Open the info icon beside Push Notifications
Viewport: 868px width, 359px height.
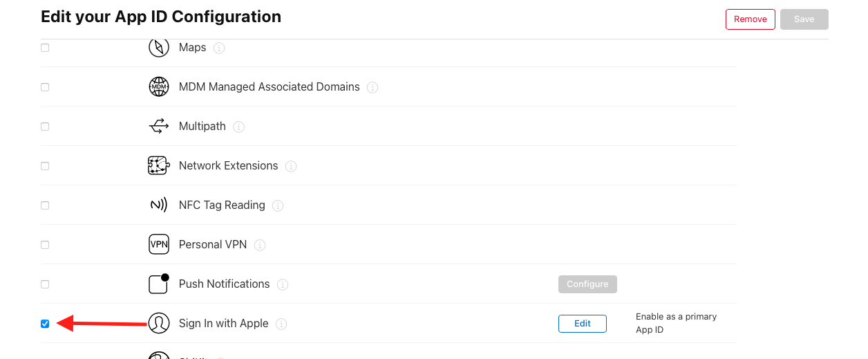(283, 284)
